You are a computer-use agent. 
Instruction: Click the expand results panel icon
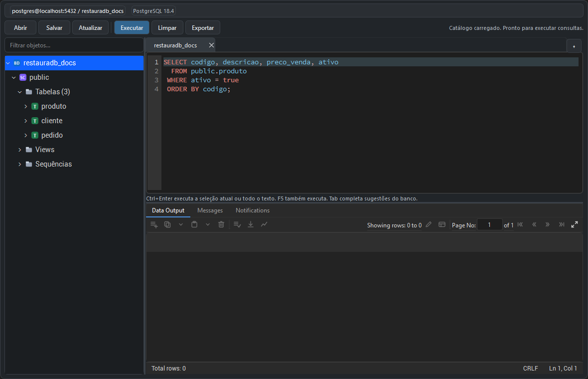click(x=575, y=224)
